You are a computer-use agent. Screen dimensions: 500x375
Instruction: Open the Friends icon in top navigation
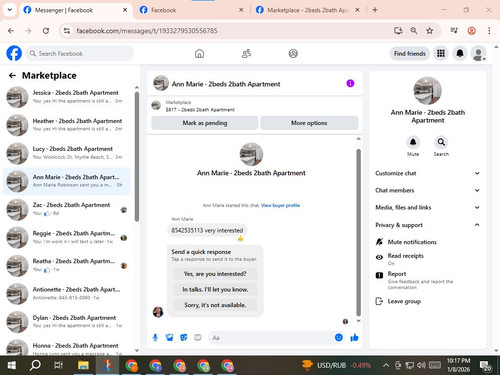click(246, 53)
